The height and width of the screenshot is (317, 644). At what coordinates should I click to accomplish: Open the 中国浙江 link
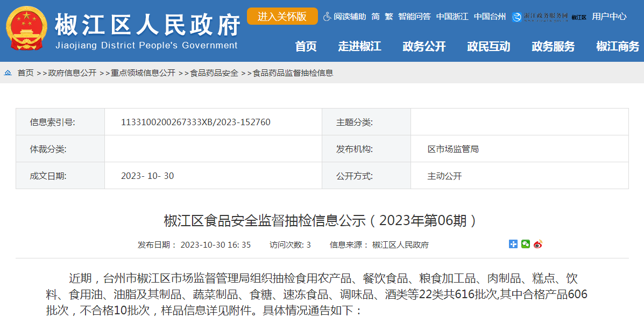point(452,17)
